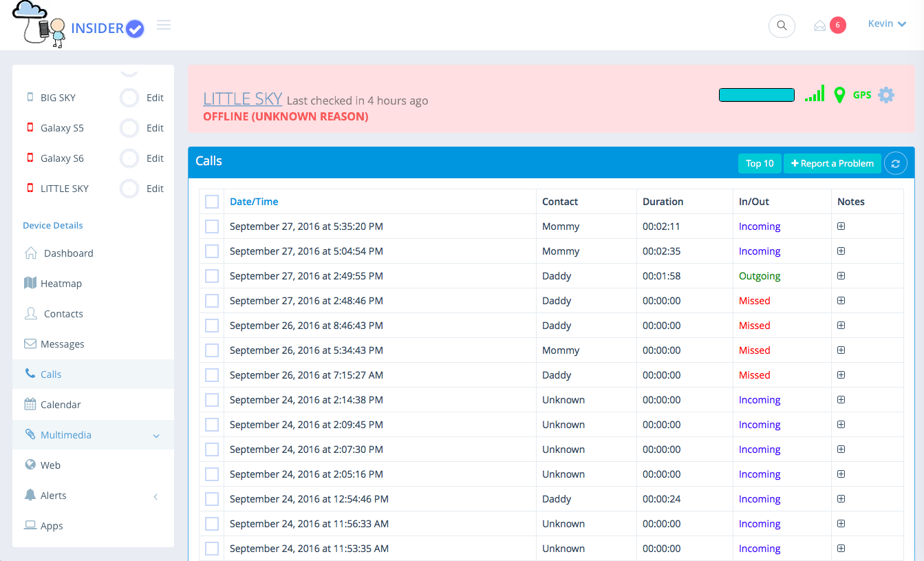Image resolution: width=924 pixels, height=561 pixels.
Task: Expand the Alerts submenu arrow
Action: 156,496
